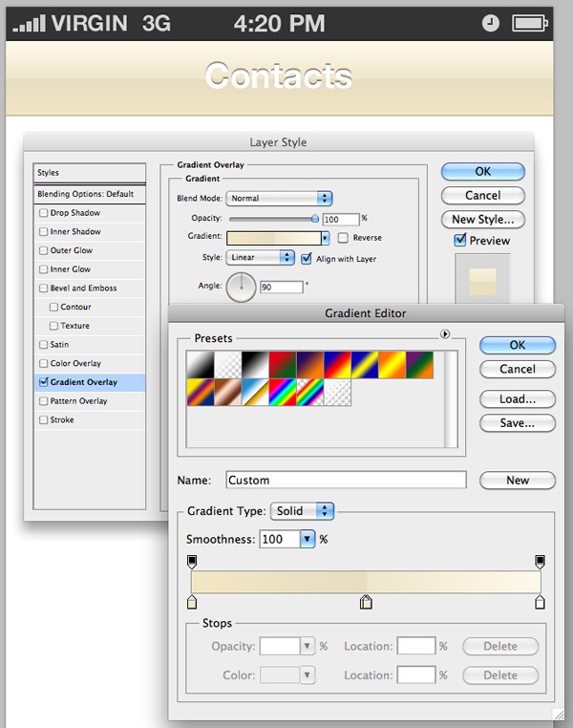Click the Load... button
This screenshot has width=573, height=728.
point(518,398)
